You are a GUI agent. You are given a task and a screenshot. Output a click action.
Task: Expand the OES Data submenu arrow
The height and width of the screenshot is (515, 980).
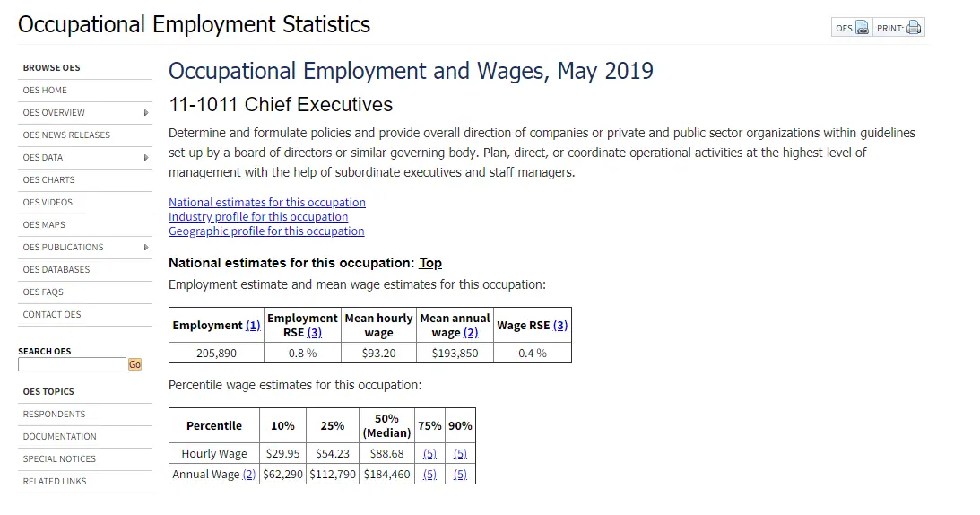pos(146,158)
